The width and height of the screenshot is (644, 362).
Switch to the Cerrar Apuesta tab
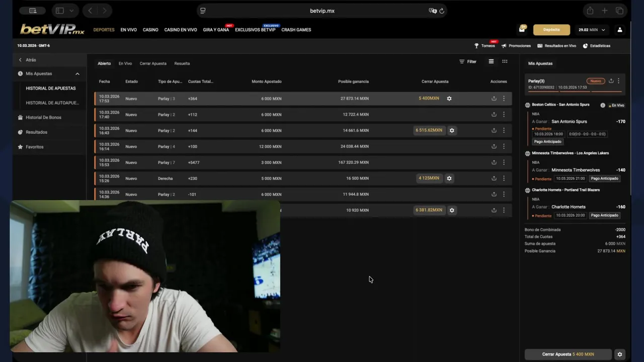[x=153, y=63]
